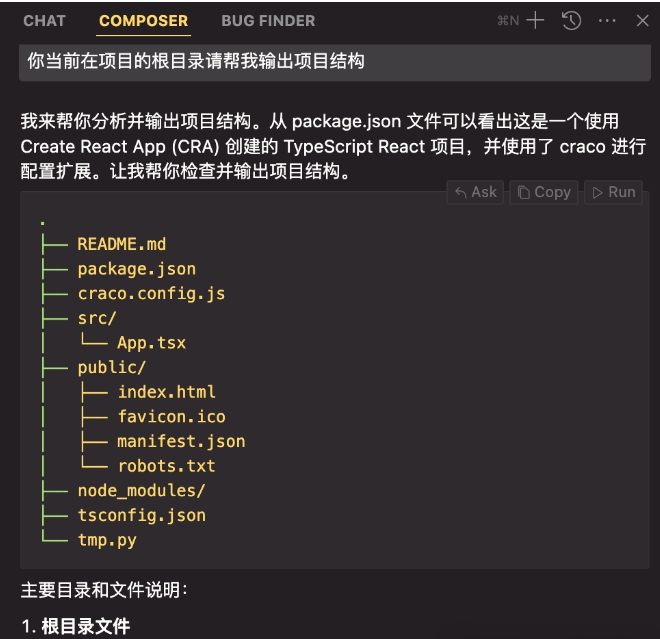Select the COMPOSER tab

[143, 20]
